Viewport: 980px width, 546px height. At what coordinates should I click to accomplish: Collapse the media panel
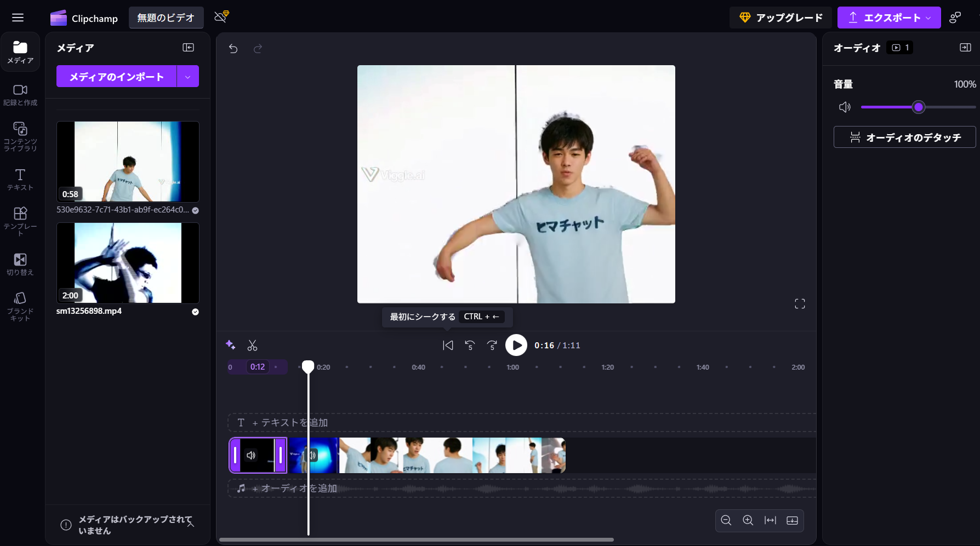click(188, 48)
